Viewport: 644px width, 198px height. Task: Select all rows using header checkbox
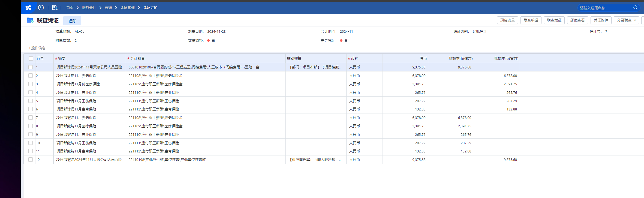31,59
